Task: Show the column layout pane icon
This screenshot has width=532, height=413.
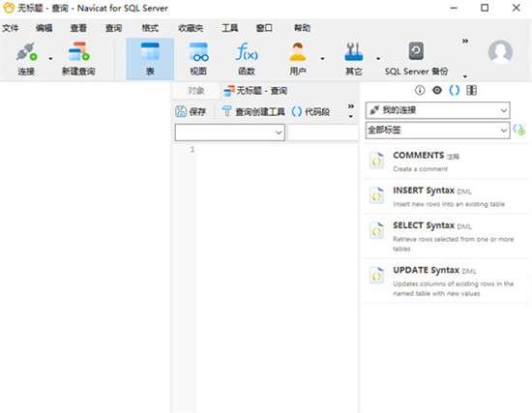Action: [x=472, y=90]
